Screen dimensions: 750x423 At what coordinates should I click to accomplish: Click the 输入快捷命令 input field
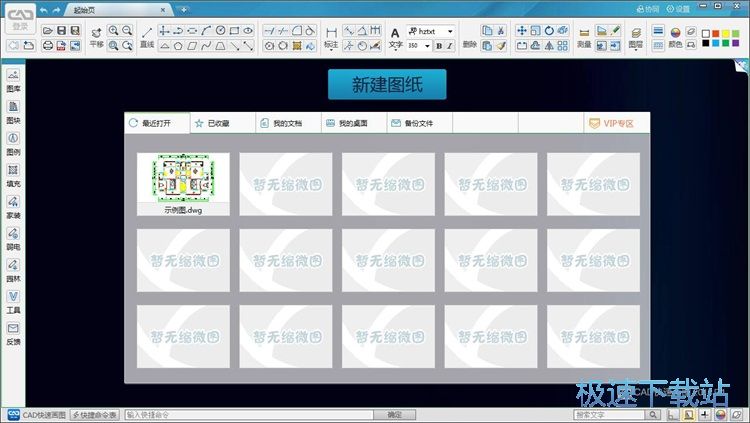(249, 414)
